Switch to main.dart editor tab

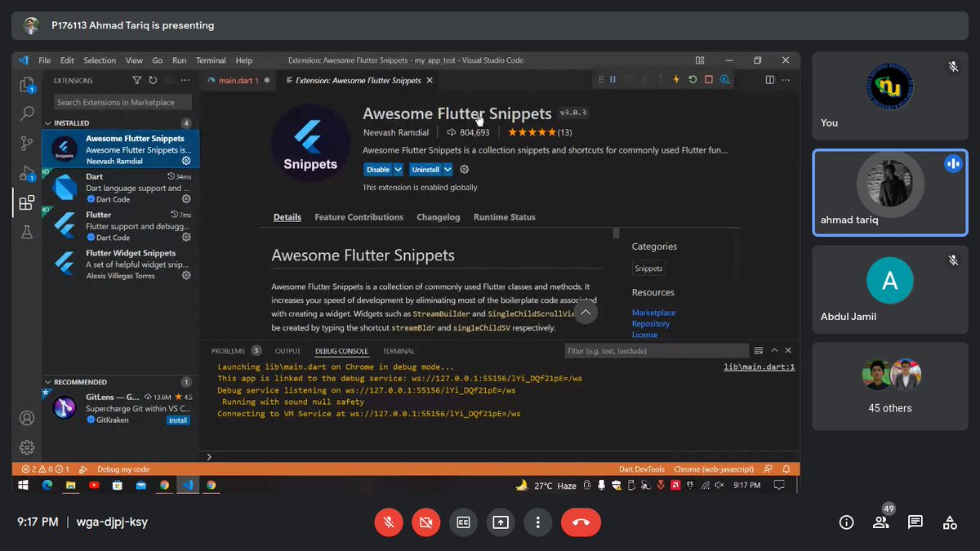(x=238, y=80)
